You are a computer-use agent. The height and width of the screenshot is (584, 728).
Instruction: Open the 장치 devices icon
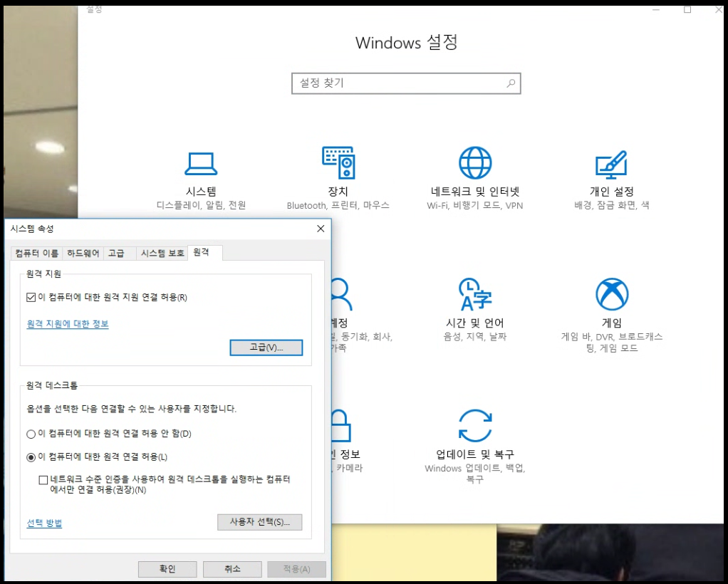[x=338, y=163]
